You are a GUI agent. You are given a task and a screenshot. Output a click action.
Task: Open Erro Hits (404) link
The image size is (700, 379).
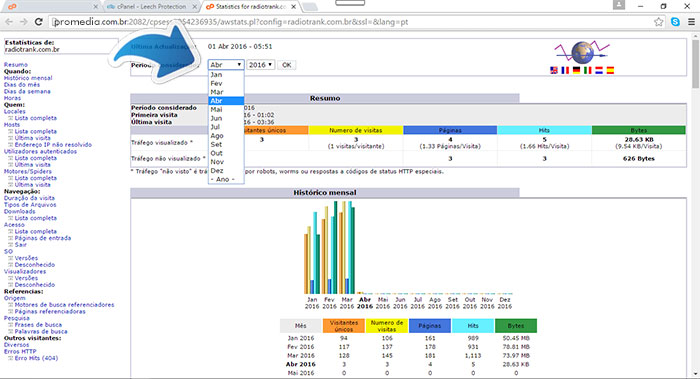pyautogui.click(x=36, y=358)
